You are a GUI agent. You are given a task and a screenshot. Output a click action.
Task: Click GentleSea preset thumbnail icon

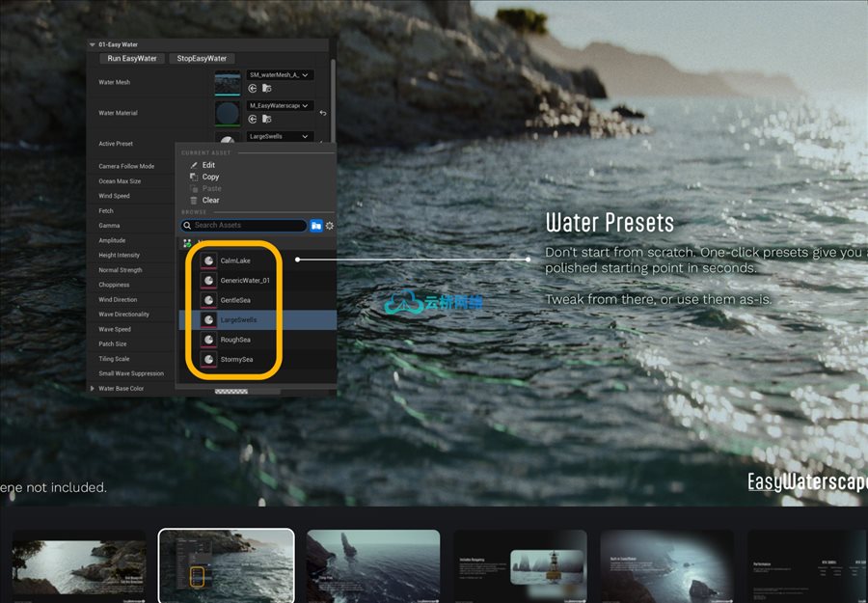pos(208,300)
